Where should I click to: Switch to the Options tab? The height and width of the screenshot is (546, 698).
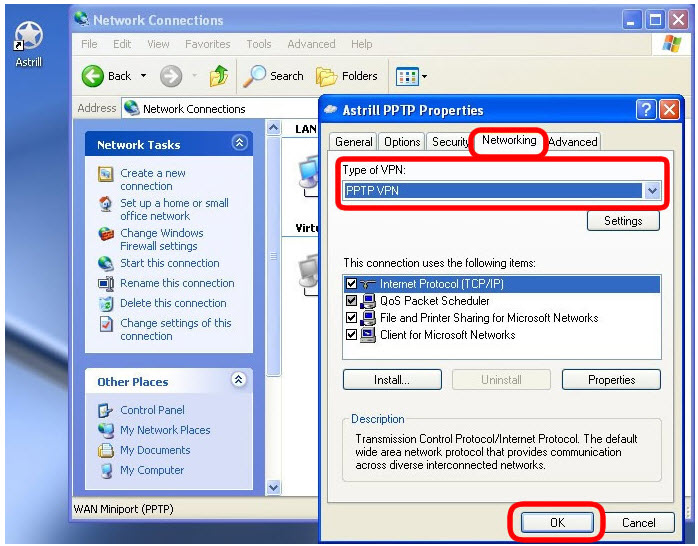click(x=402, y=142)
